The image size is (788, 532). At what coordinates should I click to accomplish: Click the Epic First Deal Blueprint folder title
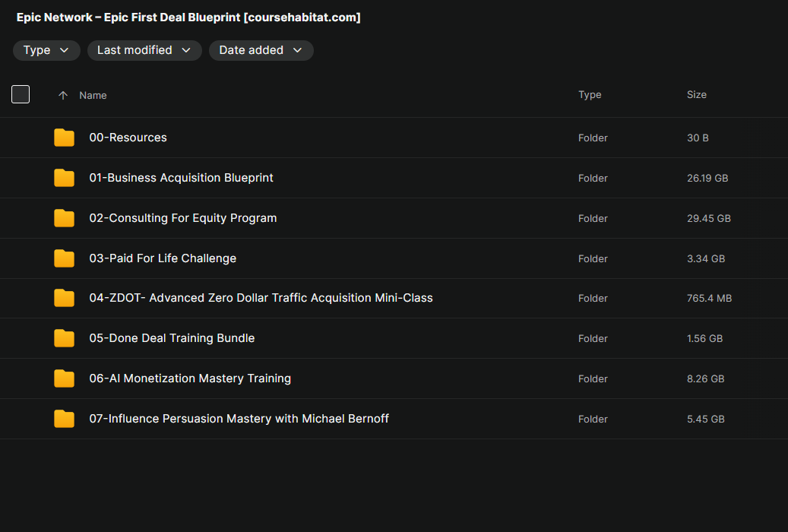(x=188, y=17)
